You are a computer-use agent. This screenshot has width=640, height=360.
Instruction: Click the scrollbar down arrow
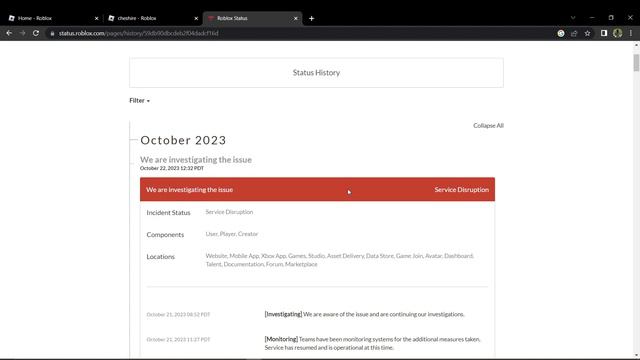click(636, 355)
